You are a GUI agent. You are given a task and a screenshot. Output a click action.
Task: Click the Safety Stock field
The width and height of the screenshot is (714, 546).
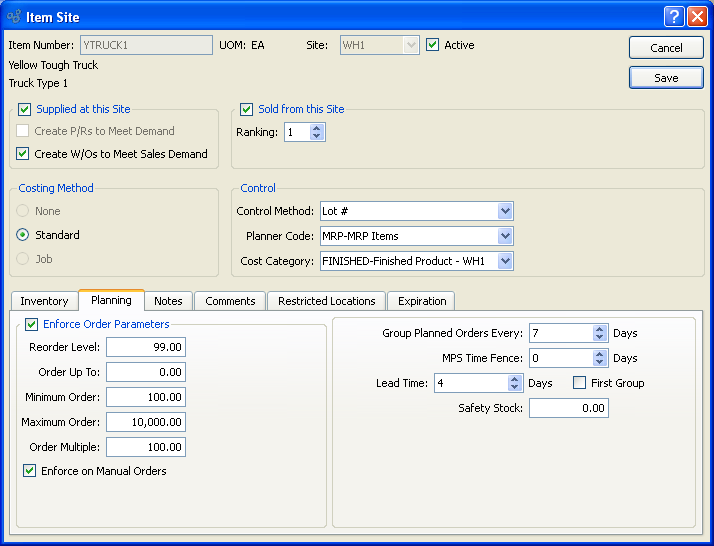[568, 408]
